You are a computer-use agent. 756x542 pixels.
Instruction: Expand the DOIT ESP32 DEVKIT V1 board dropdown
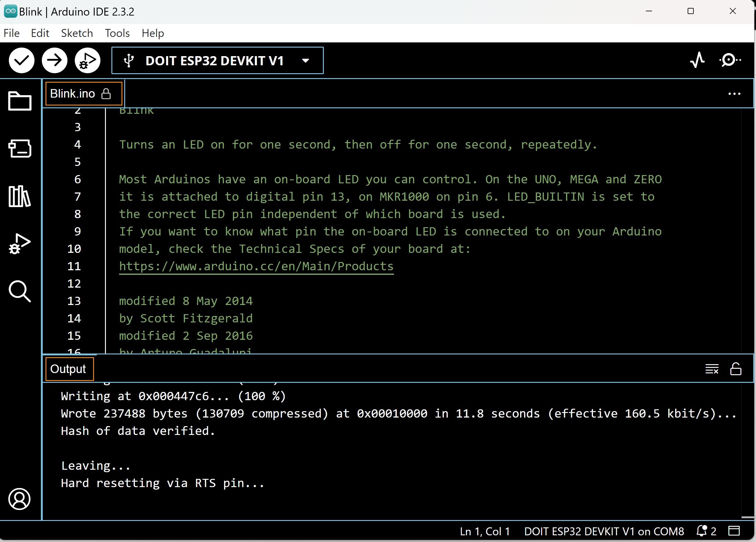click(217, 61)
